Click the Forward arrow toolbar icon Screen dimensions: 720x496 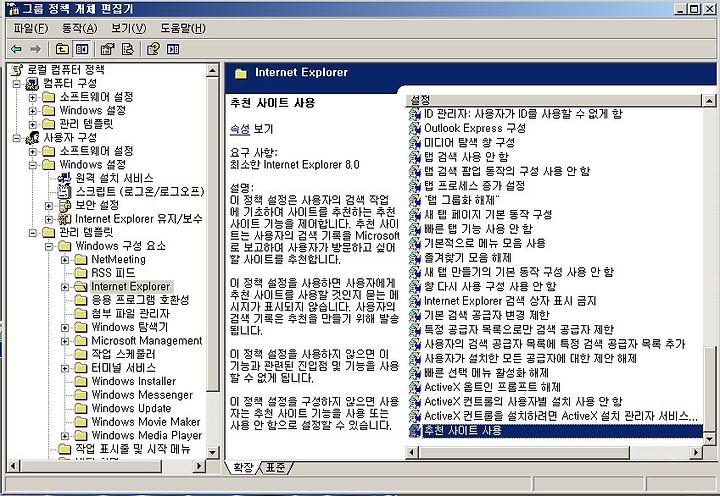[35, 49]
